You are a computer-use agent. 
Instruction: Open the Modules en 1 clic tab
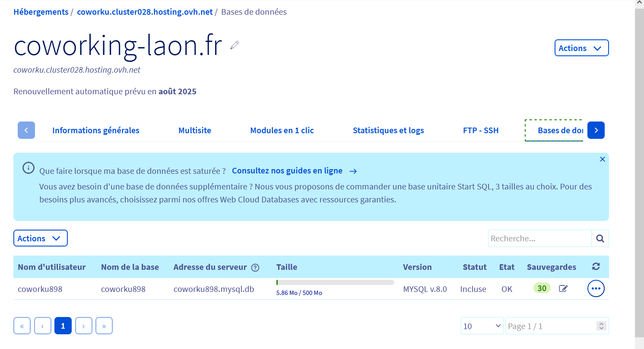282,130
